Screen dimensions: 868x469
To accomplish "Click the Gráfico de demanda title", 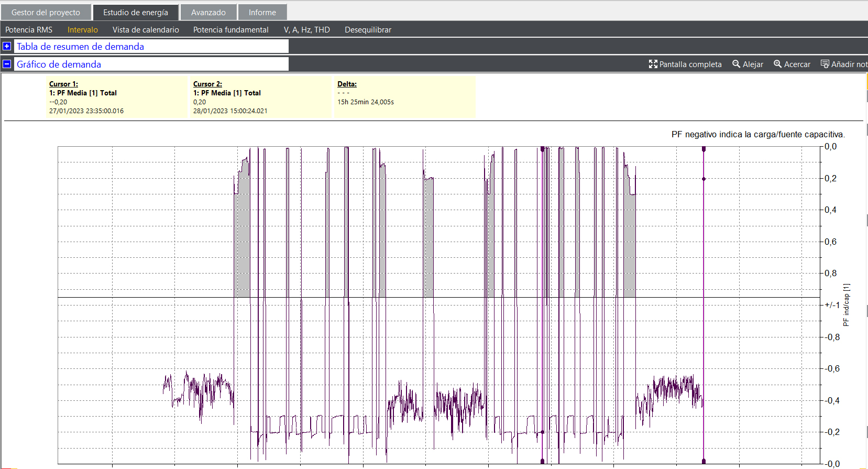I will pyautogui.click(x=59, y=64).
